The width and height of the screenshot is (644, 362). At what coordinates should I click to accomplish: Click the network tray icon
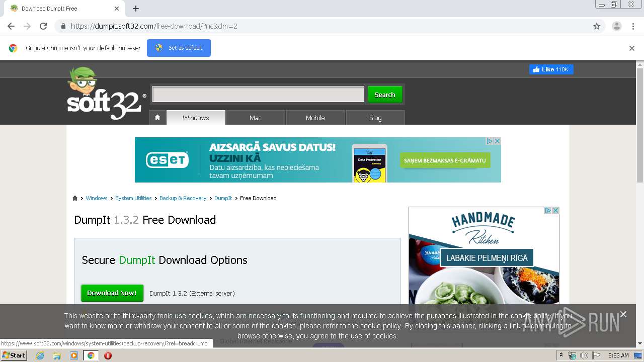pyautogui.click(x=572, y=355)
